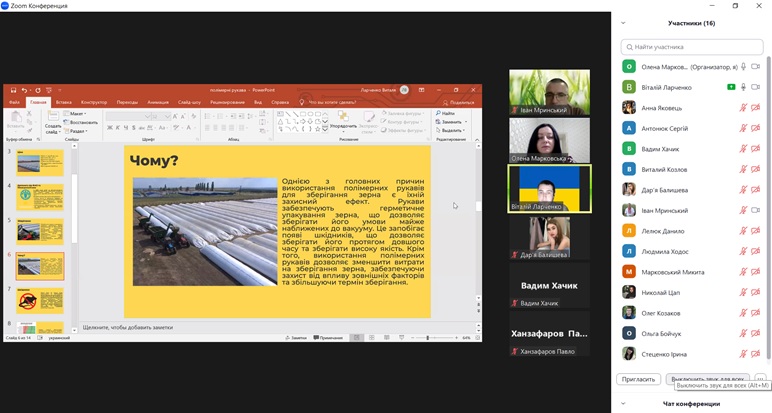772x413 pixels.
Task: Click fit slide to window icon
Action: pyautogui.click(x=477, y=338)
